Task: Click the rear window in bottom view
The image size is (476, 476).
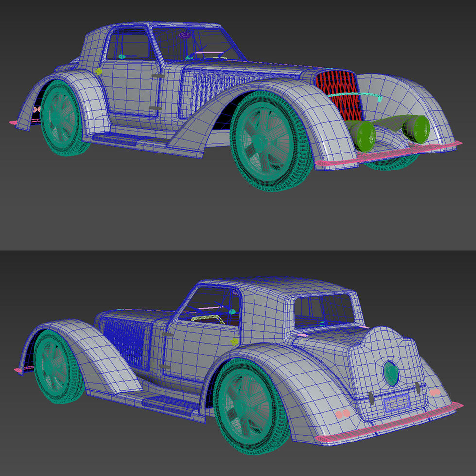Action: click(x=324, y=310)
